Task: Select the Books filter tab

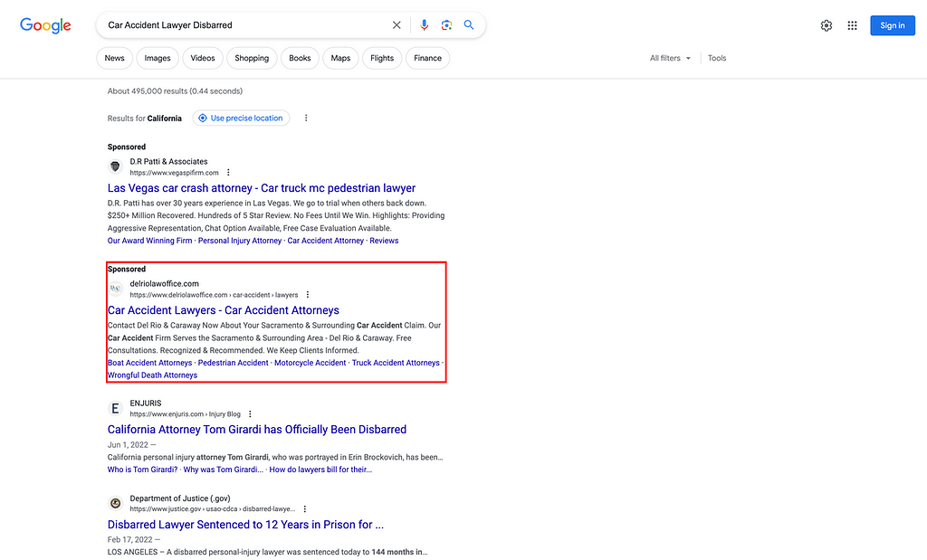Action: (300, 58)
